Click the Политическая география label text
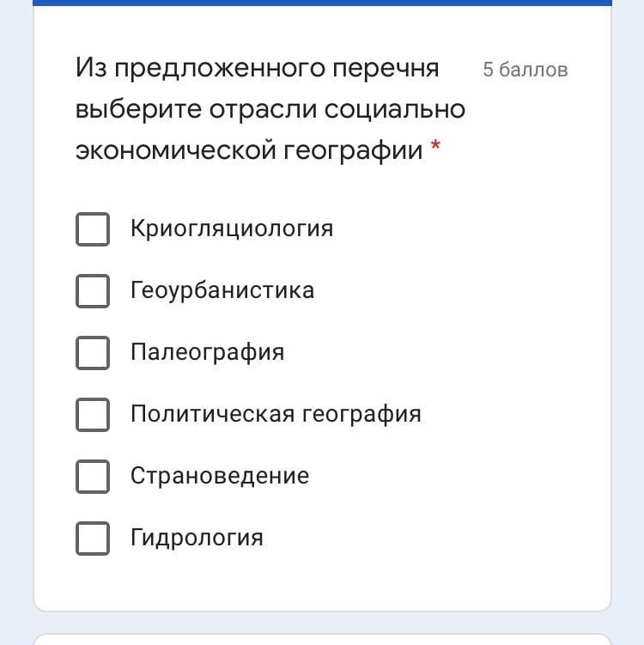The height and width of the screenshot is (645, 644). point(276,415)
